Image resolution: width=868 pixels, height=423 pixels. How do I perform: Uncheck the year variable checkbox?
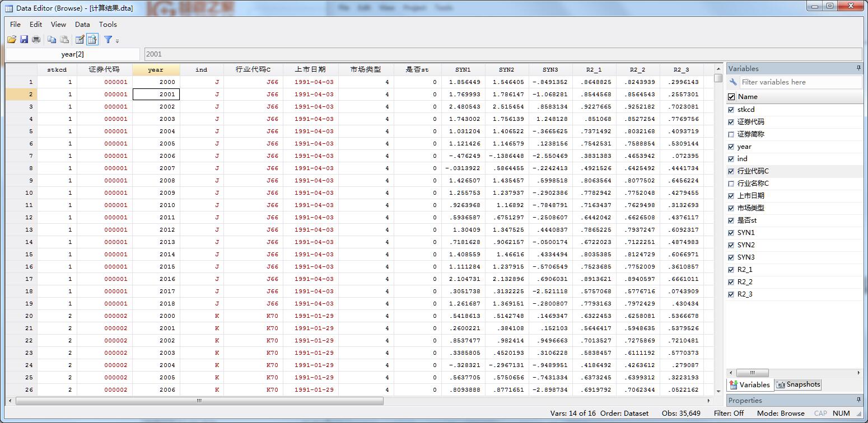(731, 147)
